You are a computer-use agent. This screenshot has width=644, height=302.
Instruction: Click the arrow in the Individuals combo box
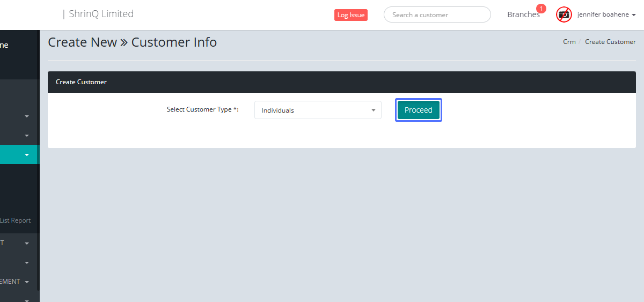374,110
